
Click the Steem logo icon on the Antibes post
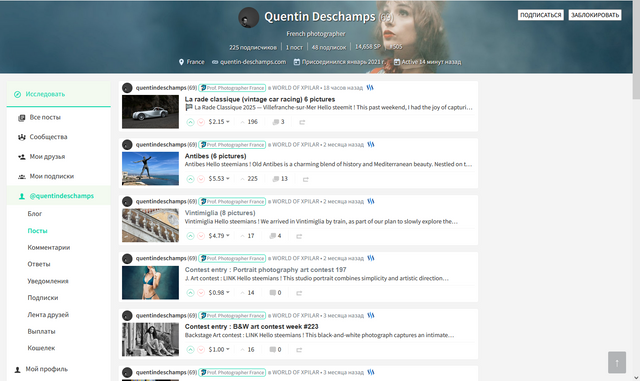click(371, 144)
